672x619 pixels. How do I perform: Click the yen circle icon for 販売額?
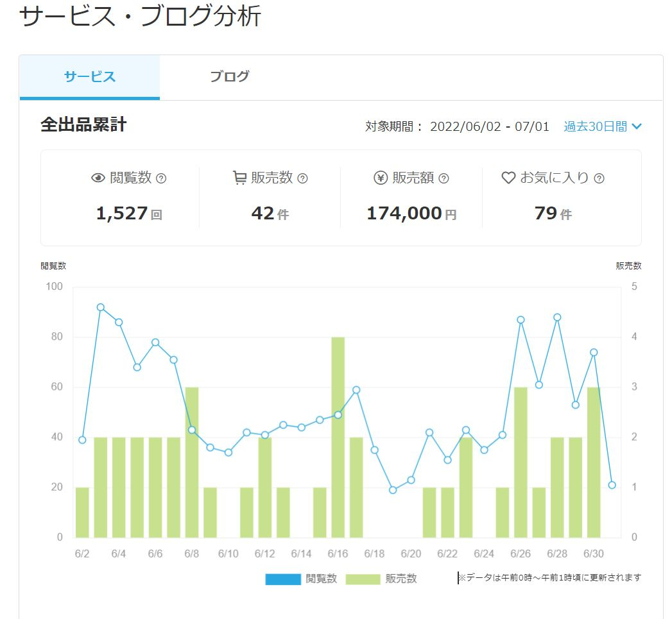(381, 178)
